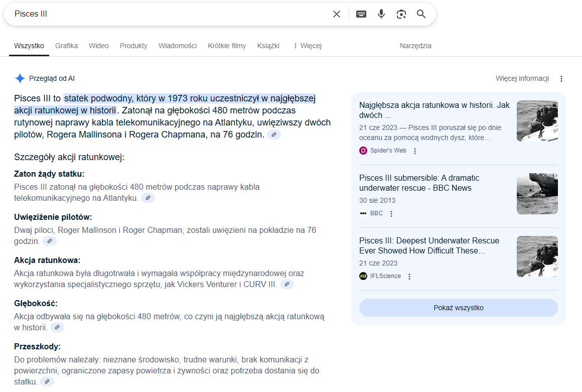
Task: Open Narzędzia search tools
Action: click(415, 46)
